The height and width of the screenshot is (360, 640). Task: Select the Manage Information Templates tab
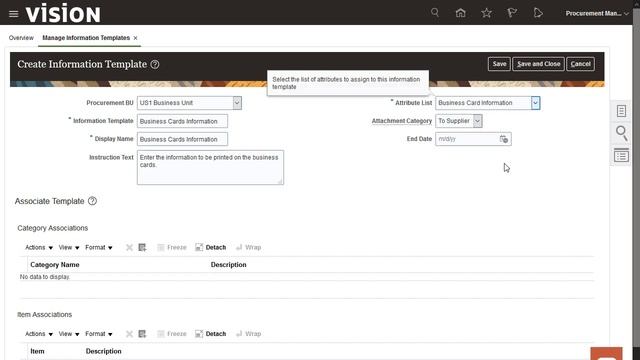(x=86, y=38)
